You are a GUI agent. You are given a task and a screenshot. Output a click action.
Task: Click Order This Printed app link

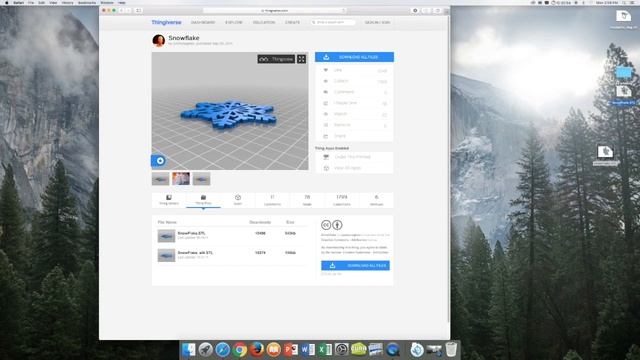(353, 157)
